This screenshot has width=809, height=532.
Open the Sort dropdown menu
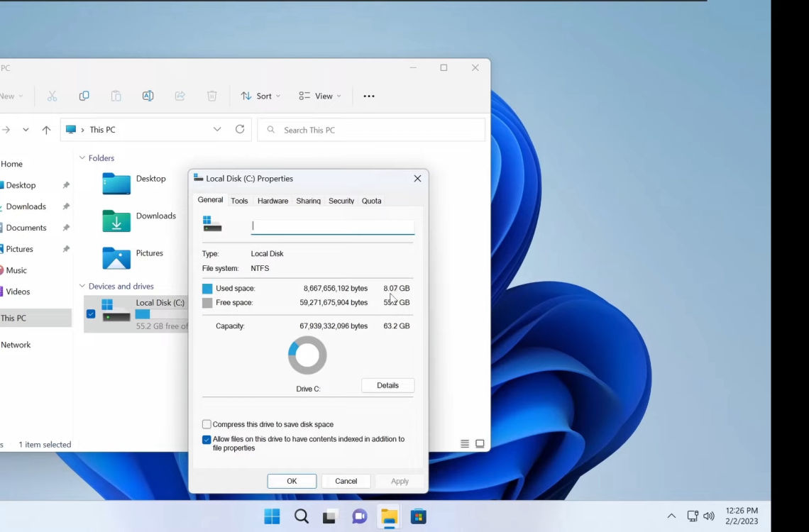pyautogui.click(x=260, y=96)
